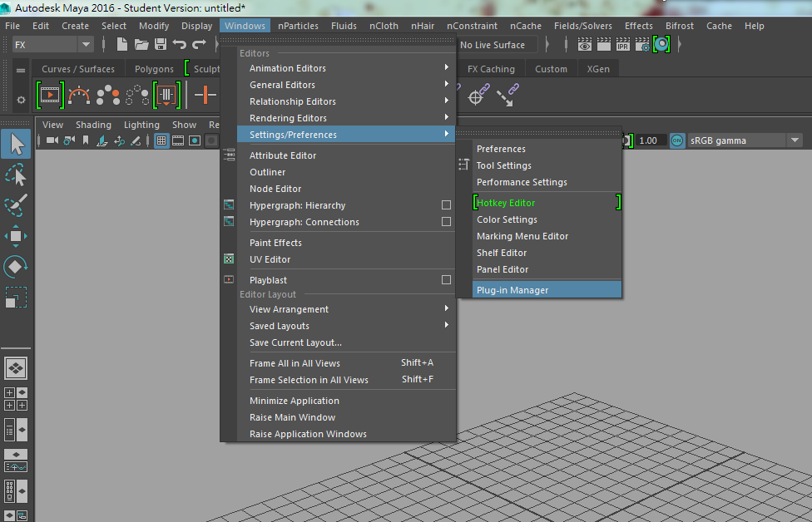The width and height of the screenshot is (812, 522).
Task: Switch to the Polygons shelf tab
Action: click(x=154, y=69)
